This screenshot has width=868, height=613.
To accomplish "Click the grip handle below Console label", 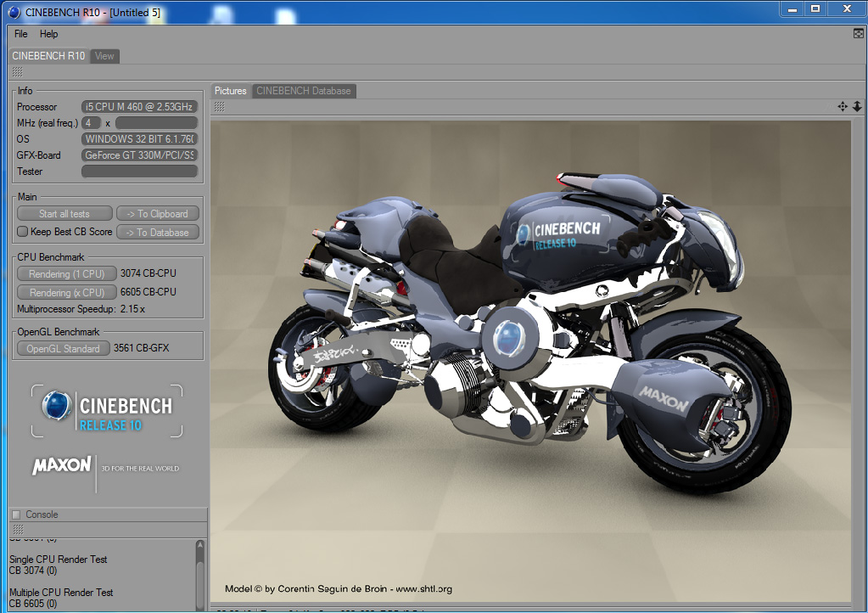I will tap(19, 530).
